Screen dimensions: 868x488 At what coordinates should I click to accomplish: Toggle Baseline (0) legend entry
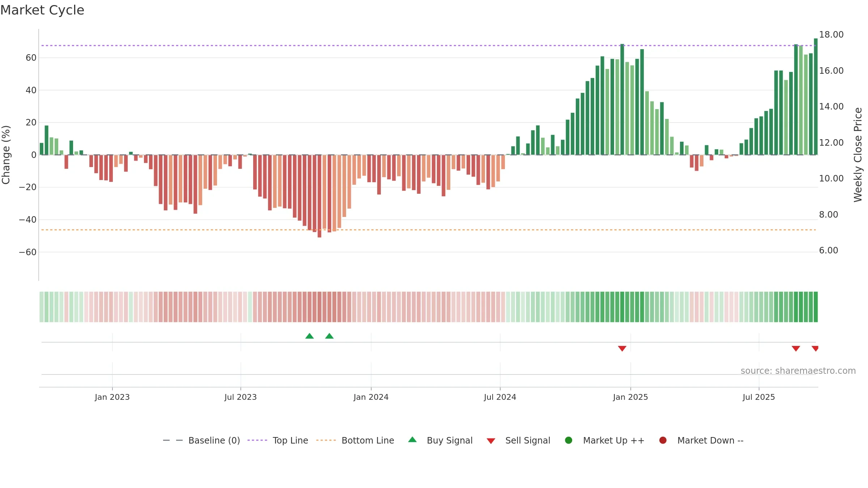pos(201,441)
